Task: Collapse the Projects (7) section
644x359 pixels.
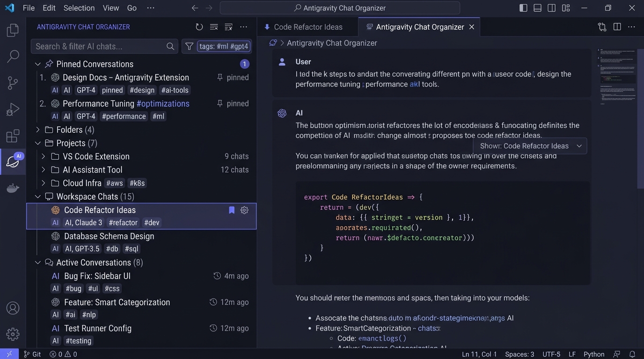Action: (38, 143)
